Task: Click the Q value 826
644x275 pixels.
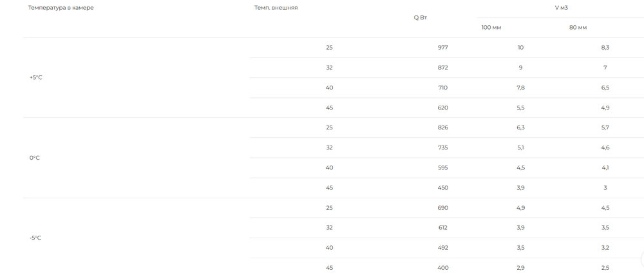Action: coord(443,128)
